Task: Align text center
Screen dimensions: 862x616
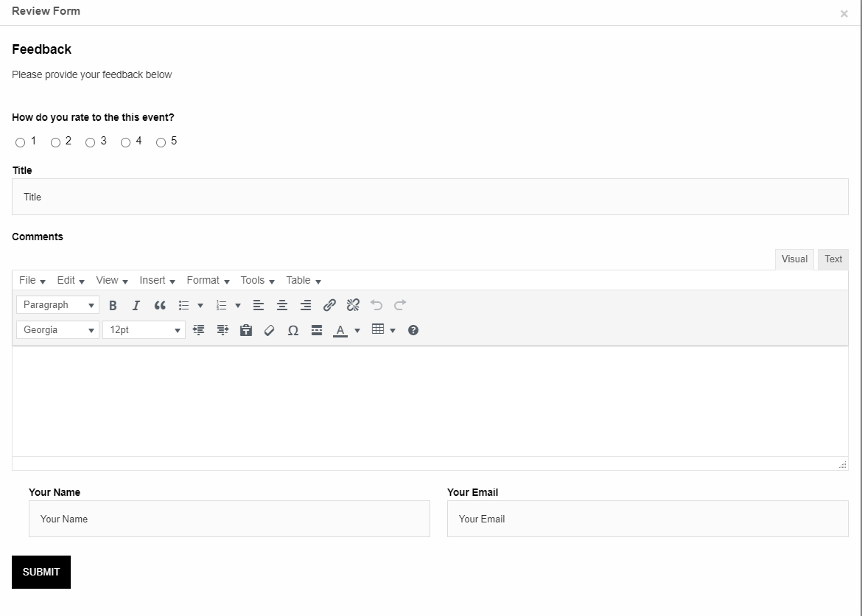Action: [282, 305]
